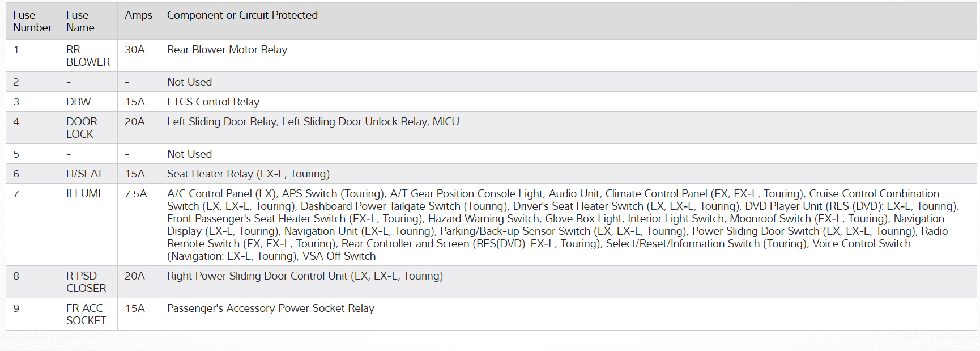Select the "RR BLOWER" fuse name cell

coord(87,56)
